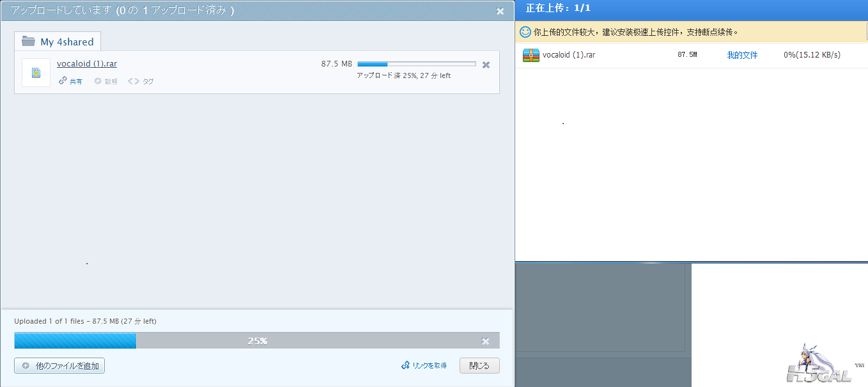
Task: Click the Uploaded 1 of 1 files status text
Action: (x=85, y=321)
